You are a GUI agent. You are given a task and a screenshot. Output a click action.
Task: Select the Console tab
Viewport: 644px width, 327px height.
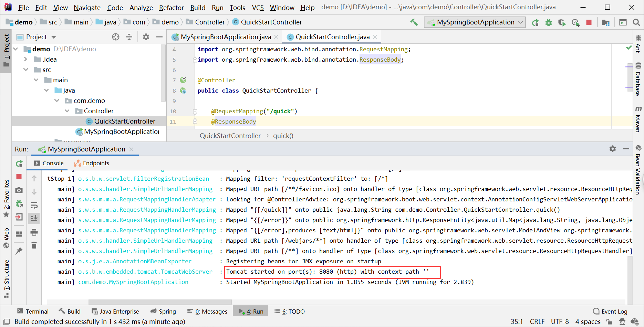49,163
